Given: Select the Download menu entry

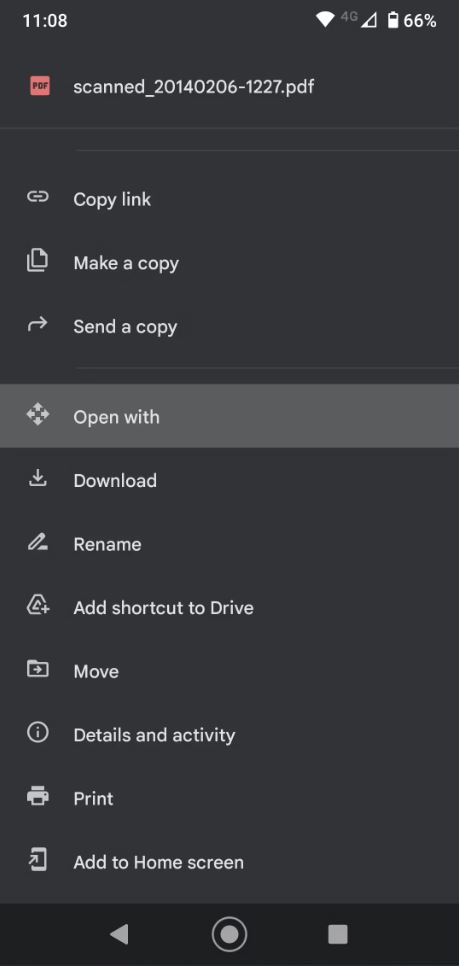Looking at the screenshot, I should pos(229,480).
